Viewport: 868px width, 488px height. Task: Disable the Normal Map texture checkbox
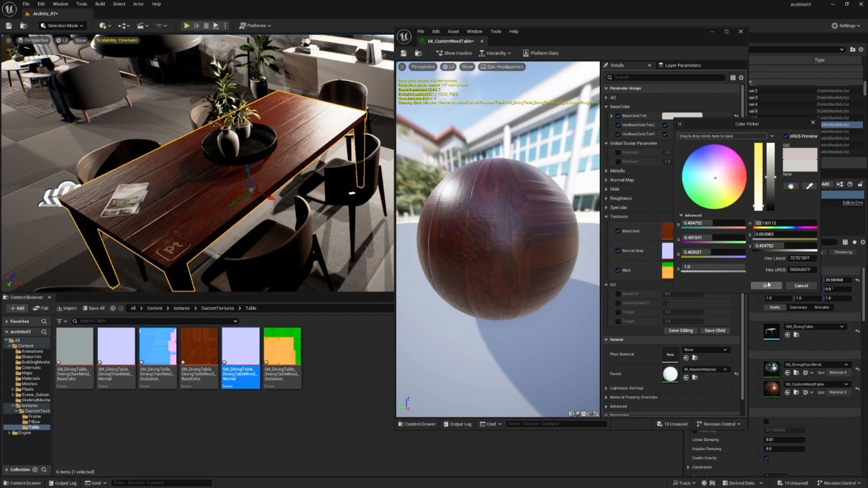coord(618,251)
